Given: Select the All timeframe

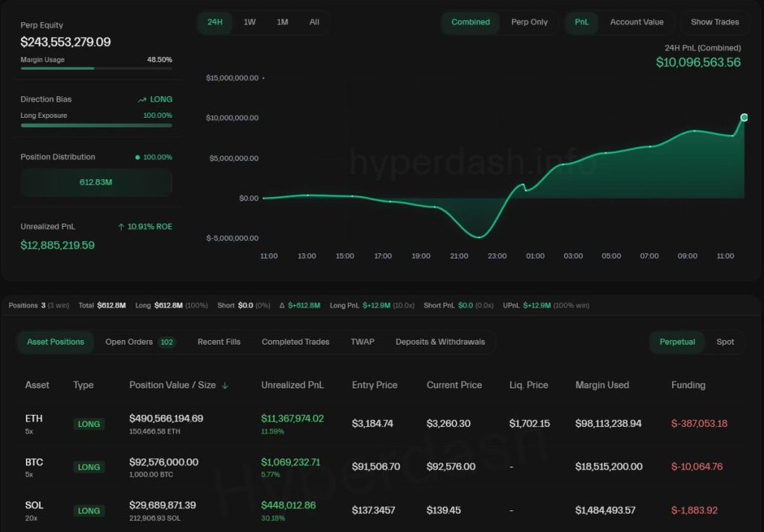Looking at the screenshot, I should point(314,22).
